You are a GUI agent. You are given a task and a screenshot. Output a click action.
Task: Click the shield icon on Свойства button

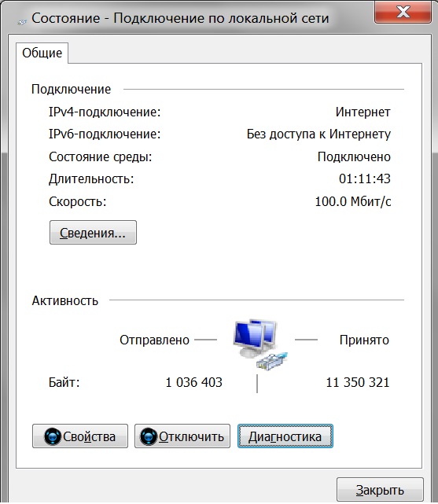pos(53,436)
